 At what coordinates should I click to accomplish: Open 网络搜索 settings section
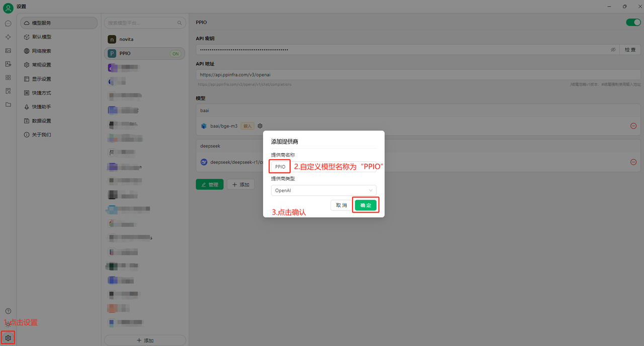59,51
